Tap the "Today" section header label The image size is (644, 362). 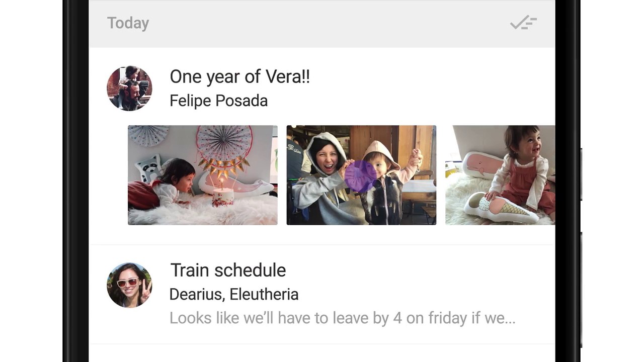(x=128, y=23)
